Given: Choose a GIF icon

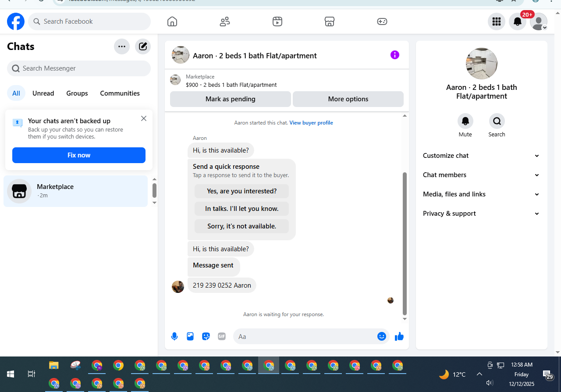Looking at the screenshot, I should point(222,336).
